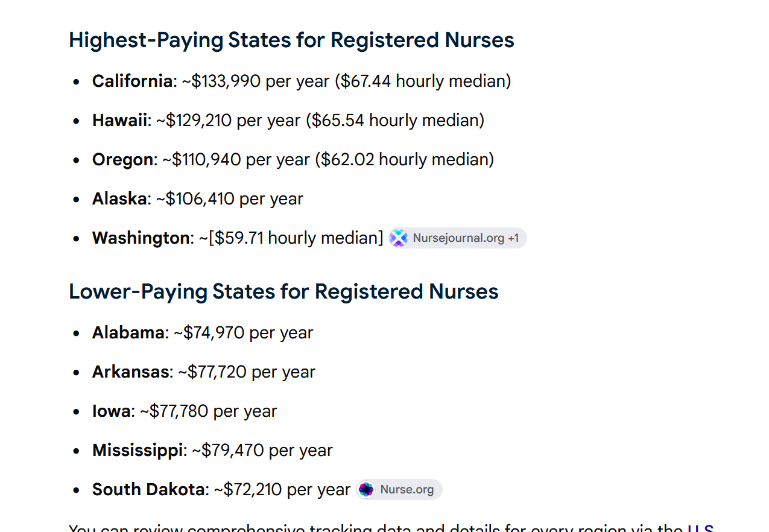Click the Nurse.org circular logo icon
The image size is (769, 532).
[x=366, y=490]
